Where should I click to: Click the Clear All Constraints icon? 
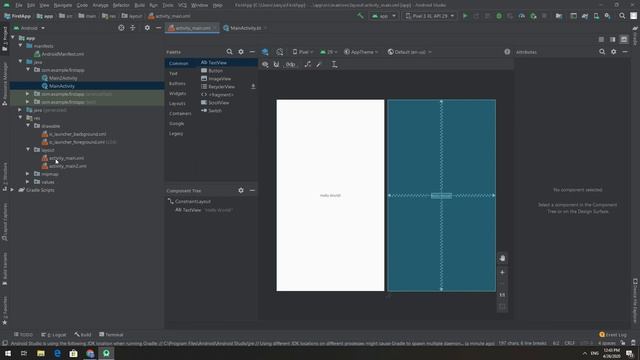308,64
